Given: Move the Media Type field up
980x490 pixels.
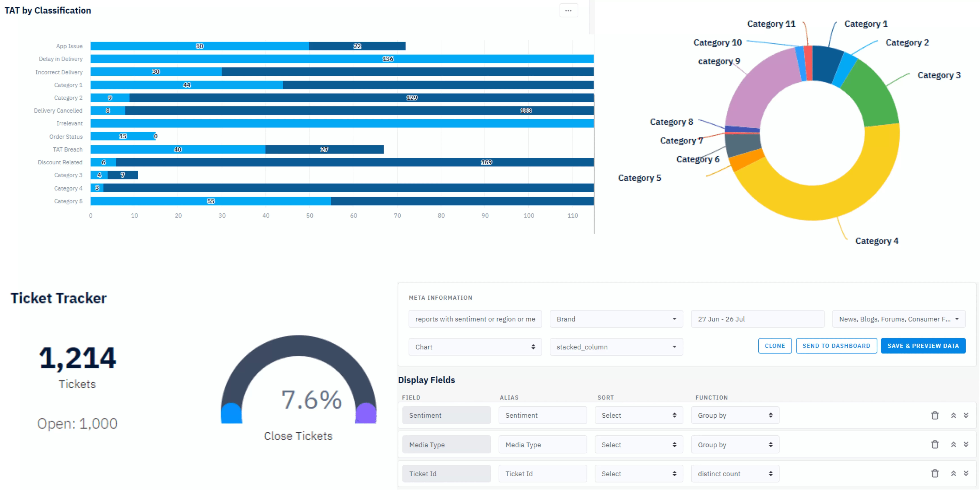Looking at the screenshot, I should (x=953, y=444).
